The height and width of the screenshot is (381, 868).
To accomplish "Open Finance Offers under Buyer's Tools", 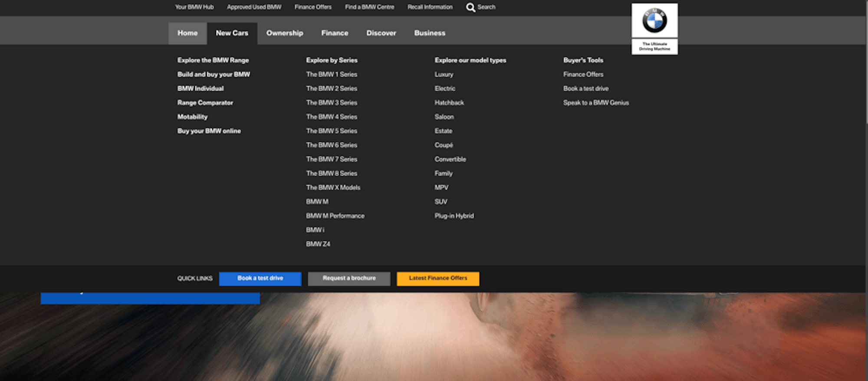I will coord(583,75).
